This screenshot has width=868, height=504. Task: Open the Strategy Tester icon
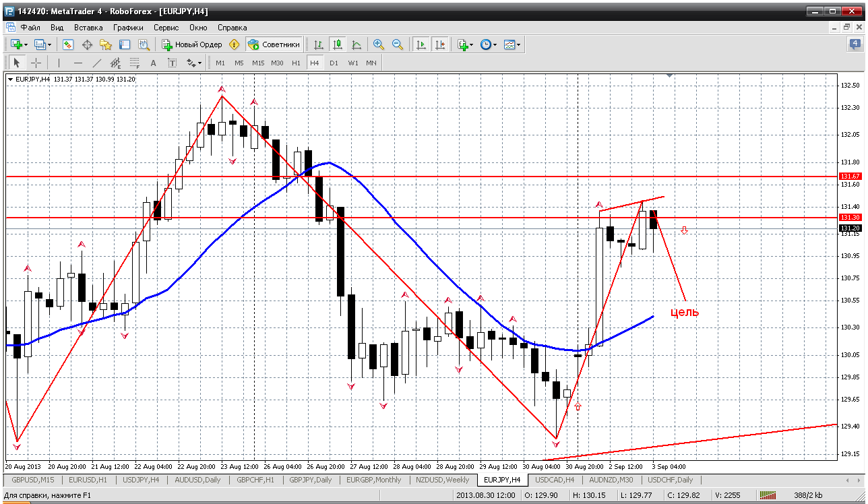tap(144, 44)
